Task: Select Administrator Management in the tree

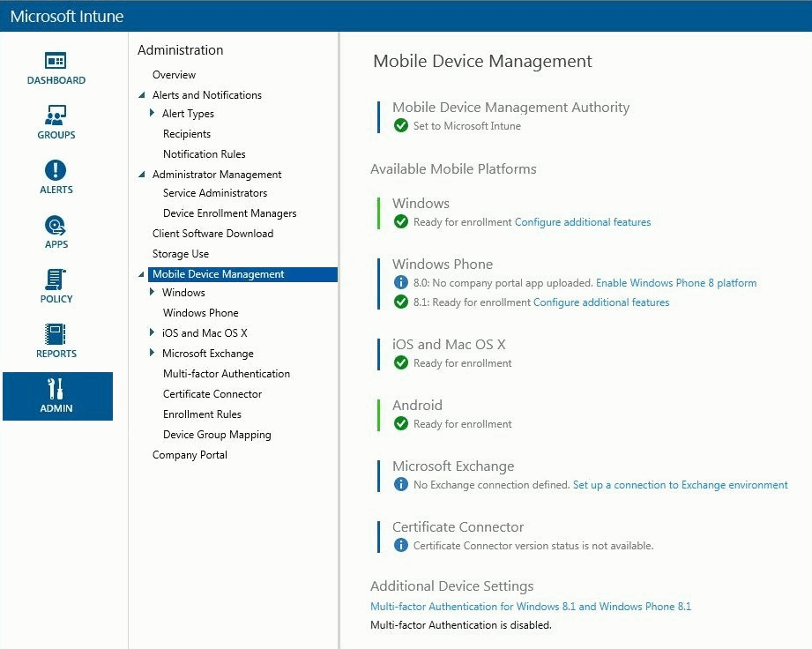Action: point(217,175)
